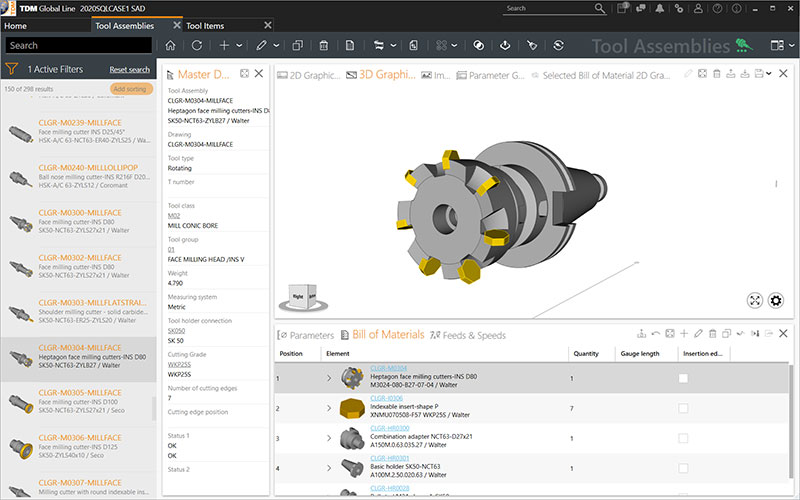Click the fit-to-view icon in 3D viewer

coord(754,300)
